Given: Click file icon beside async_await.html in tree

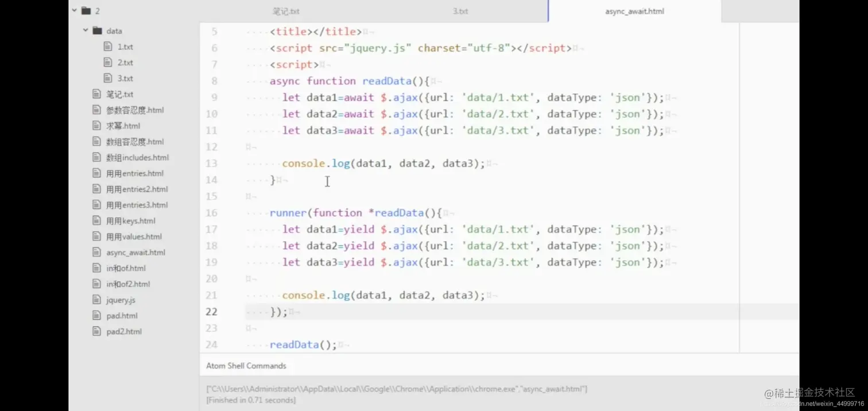Looking at the screenshot, I should (x=96, y=252).
